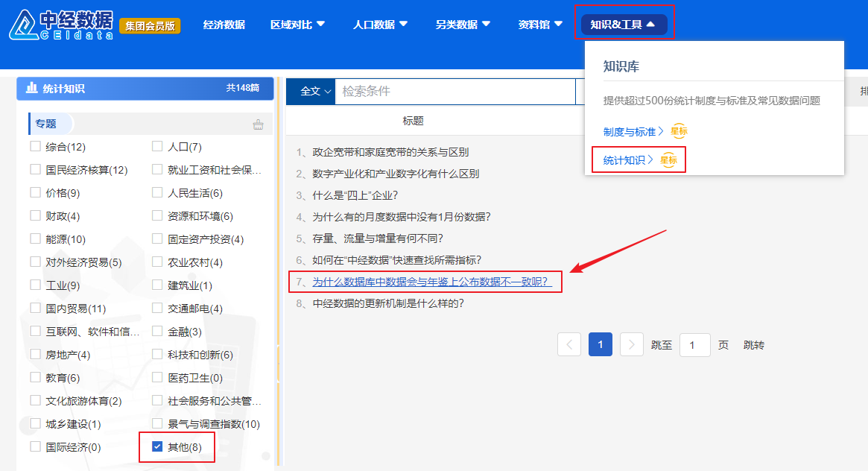Screen dimensions: 868x471
Task: Select page number 1 button
Action: 601,344
